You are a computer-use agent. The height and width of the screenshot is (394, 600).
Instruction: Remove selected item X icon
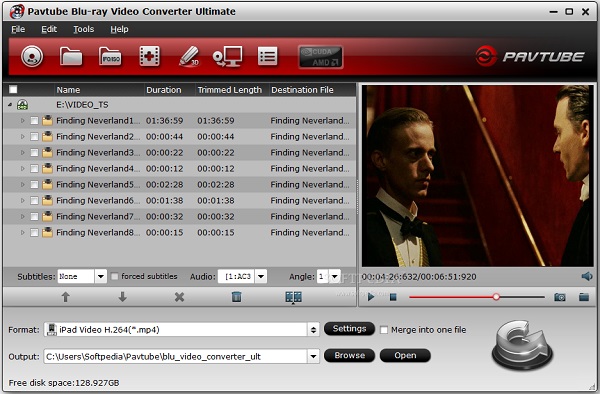[179, 297]
